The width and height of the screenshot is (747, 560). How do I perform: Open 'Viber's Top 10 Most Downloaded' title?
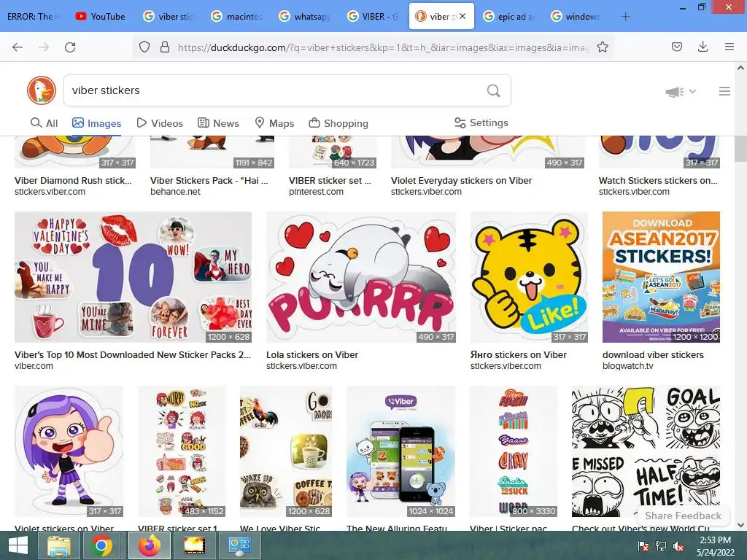[133, 355]
